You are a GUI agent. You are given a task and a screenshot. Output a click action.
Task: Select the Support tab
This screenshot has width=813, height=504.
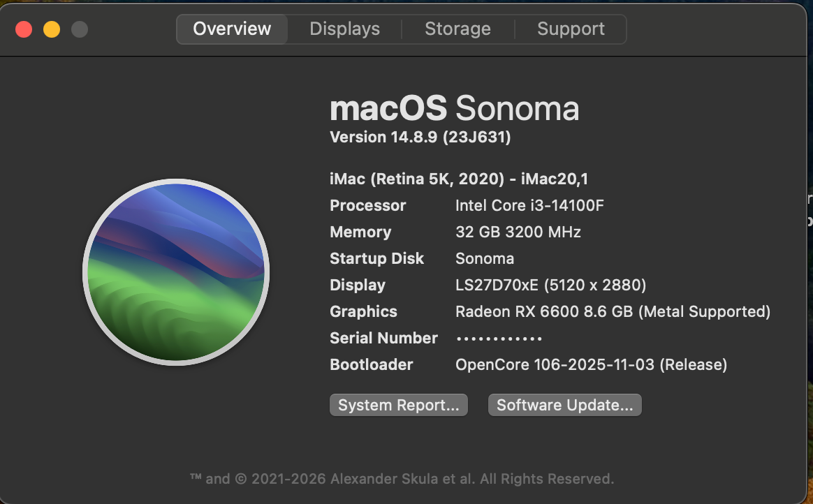point(571,29)
